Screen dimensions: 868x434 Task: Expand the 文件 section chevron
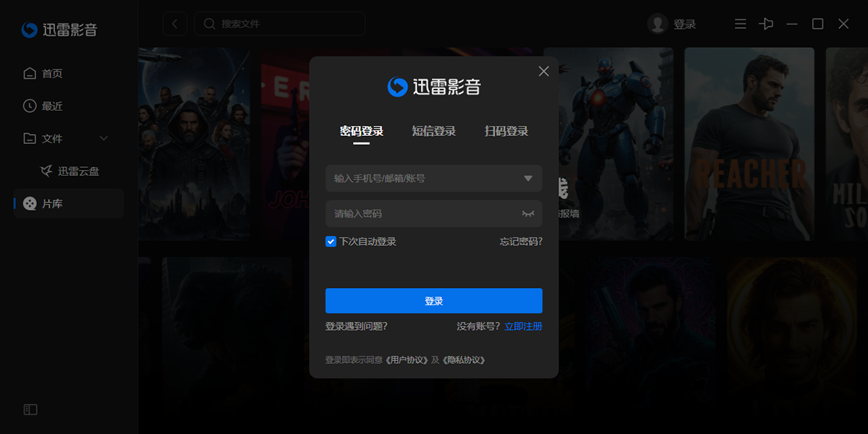tap(103, 138)
